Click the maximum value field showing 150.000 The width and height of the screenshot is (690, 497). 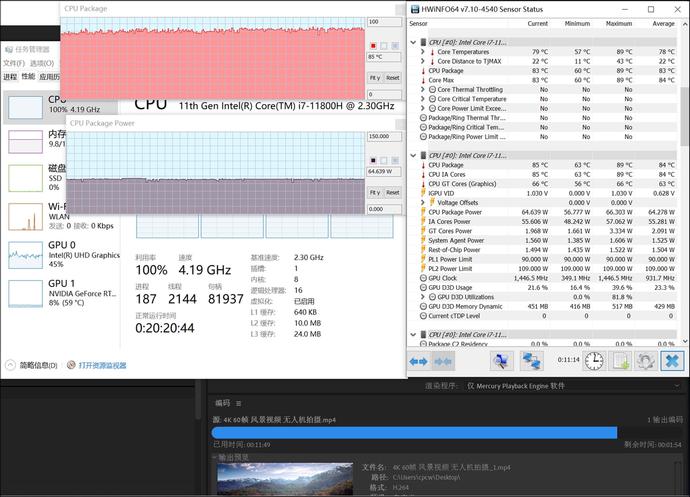pyautogui.click(x=384, y=136)
